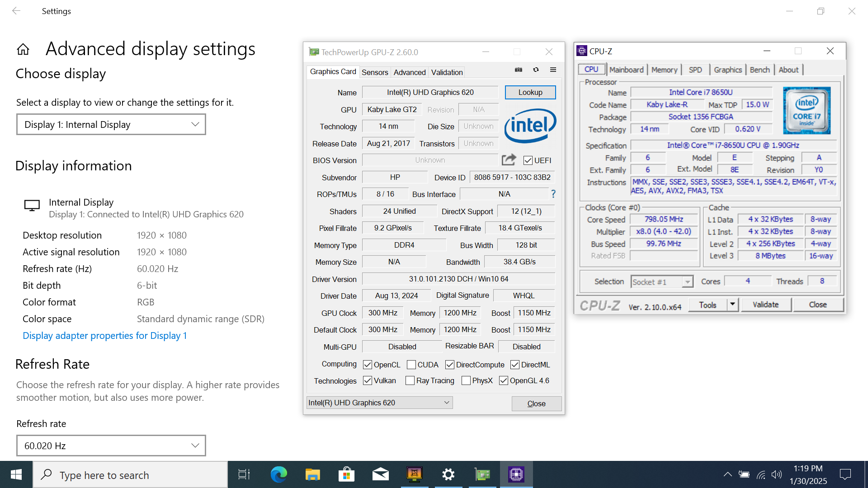Screen dimensions: 868x488
Task: Click the GPU name field Intel(R) UHD Graphics 620
Action: [430, 92]
